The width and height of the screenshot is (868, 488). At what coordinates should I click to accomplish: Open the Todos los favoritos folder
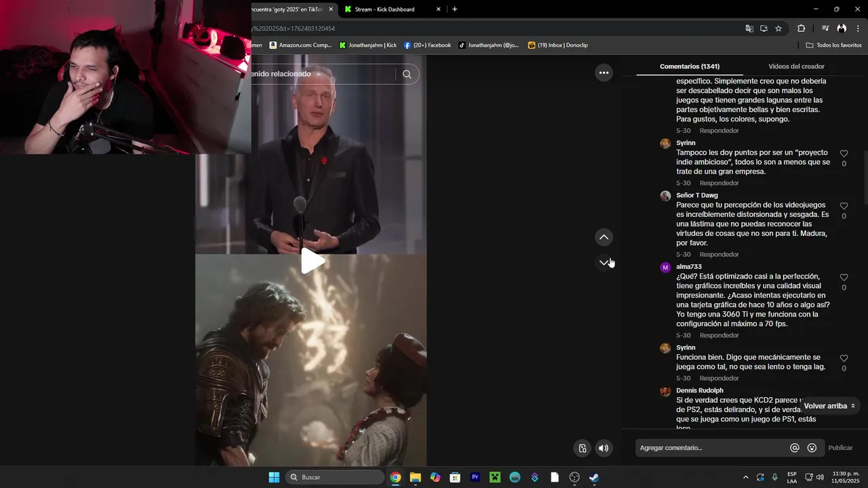point(833,45)
